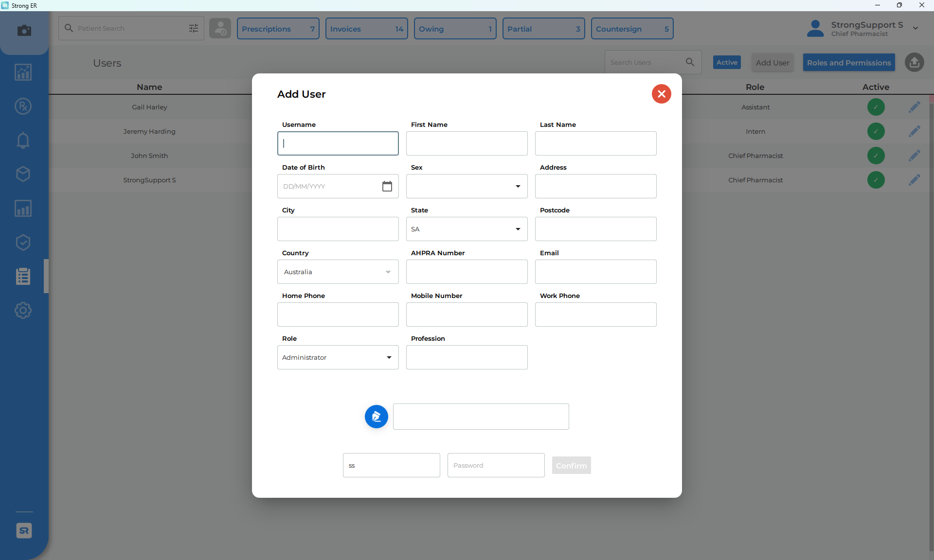Open the Role dropdown showing Administrator

click(389, 357)
